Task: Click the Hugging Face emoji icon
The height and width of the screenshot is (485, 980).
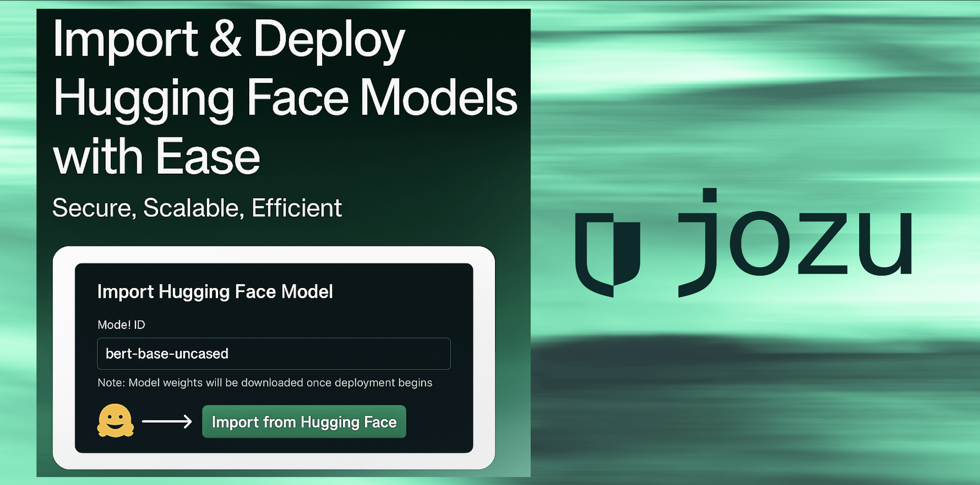Action: (x=115, y=421)
